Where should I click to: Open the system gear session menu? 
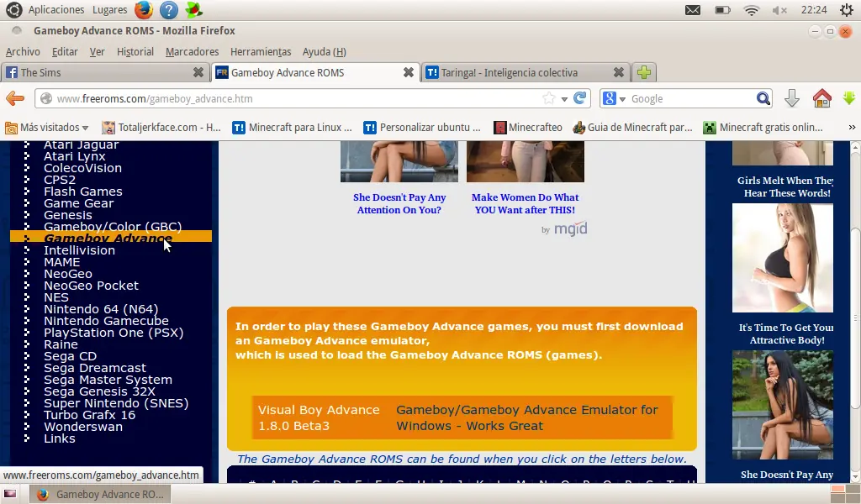pos(846,10)
